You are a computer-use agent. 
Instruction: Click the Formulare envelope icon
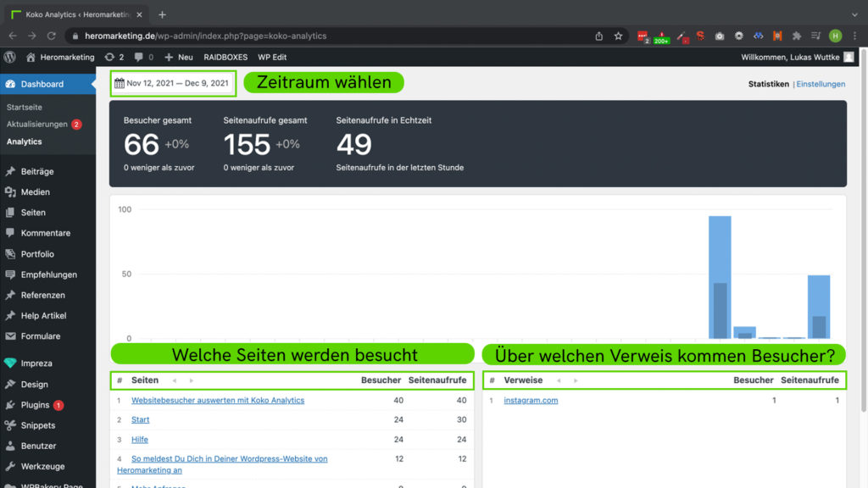click(x=10, y=335)
